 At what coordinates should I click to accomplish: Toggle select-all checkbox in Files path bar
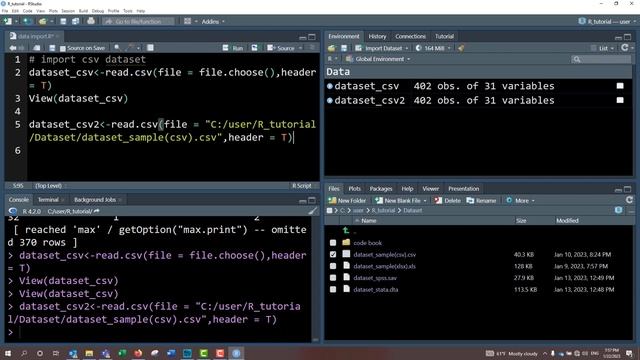329,211
